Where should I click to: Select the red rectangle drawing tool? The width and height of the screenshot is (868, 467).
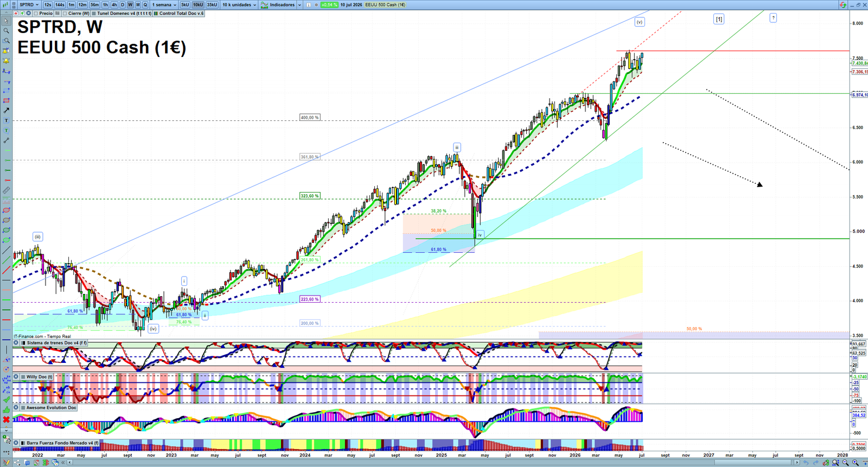(6, 100)
